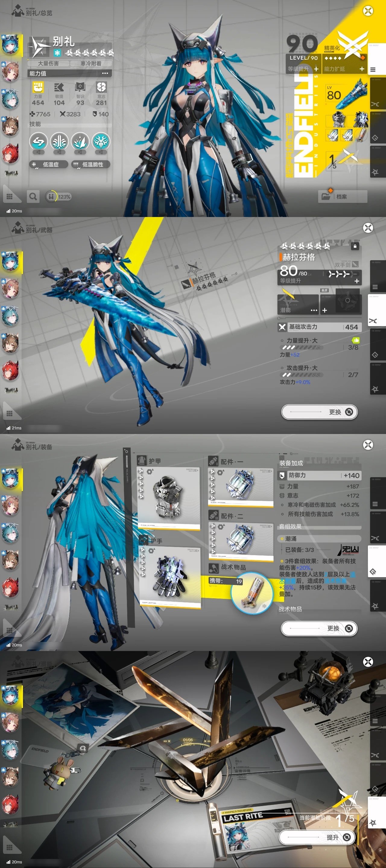Click 更换 on the 装备 screen
The height and width of the screenshot is (868, 386).
319,628
